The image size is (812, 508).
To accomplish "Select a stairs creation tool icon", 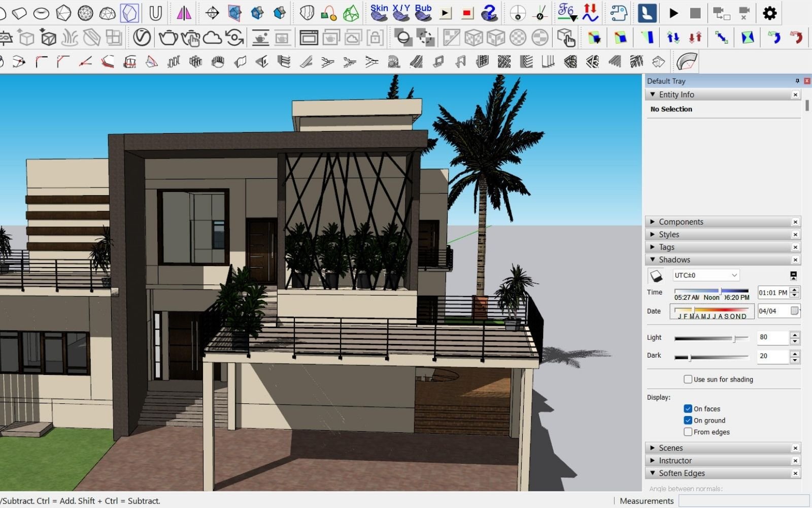I will point(328,61).
